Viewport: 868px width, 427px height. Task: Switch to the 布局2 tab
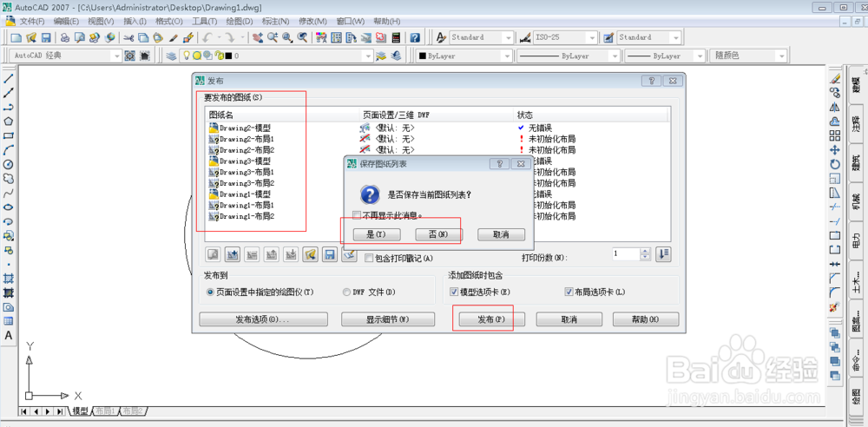[133, 411]
